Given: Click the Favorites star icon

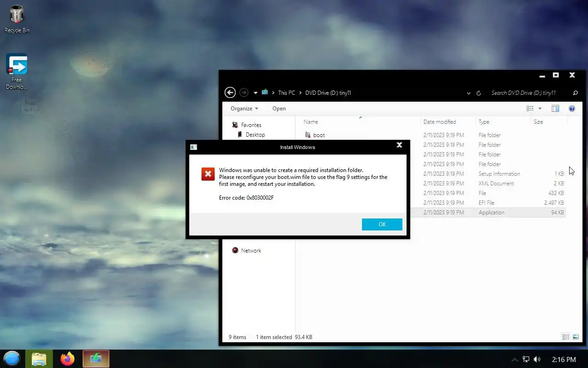Looking at the screenshot, I should (235, 125).
